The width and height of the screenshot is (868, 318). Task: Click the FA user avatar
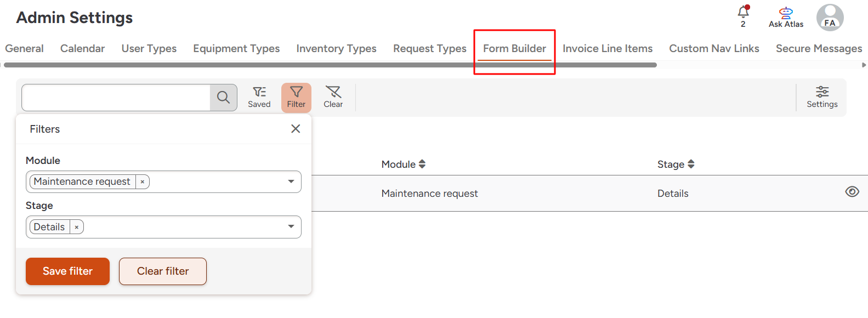coord(830,18)
